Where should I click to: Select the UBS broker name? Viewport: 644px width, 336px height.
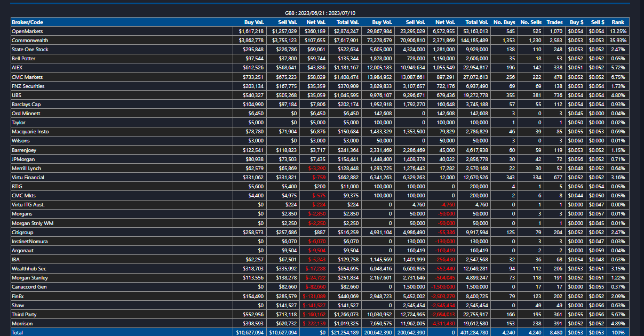point(17,95)
